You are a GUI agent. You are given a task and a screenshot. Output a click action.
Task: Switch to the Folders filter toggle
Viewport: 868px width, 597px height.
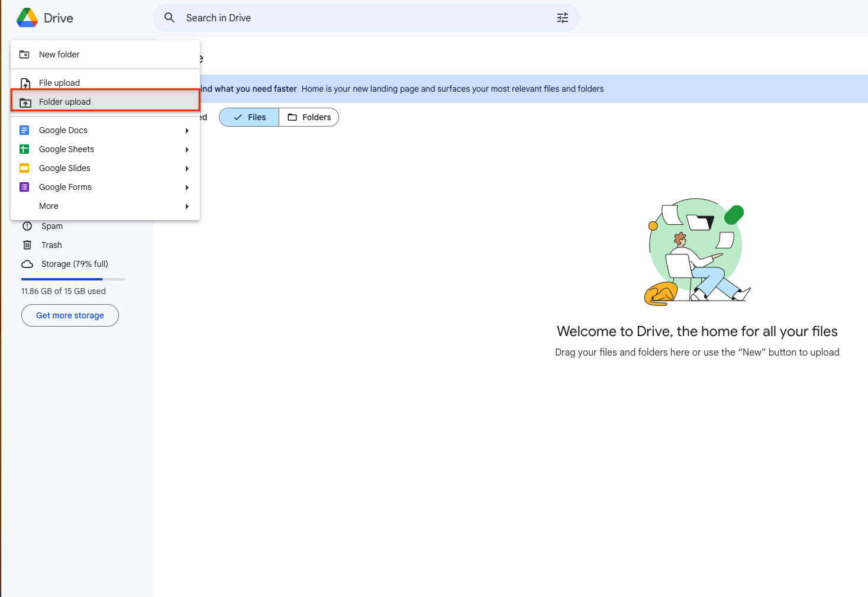[x=309, y=117]
